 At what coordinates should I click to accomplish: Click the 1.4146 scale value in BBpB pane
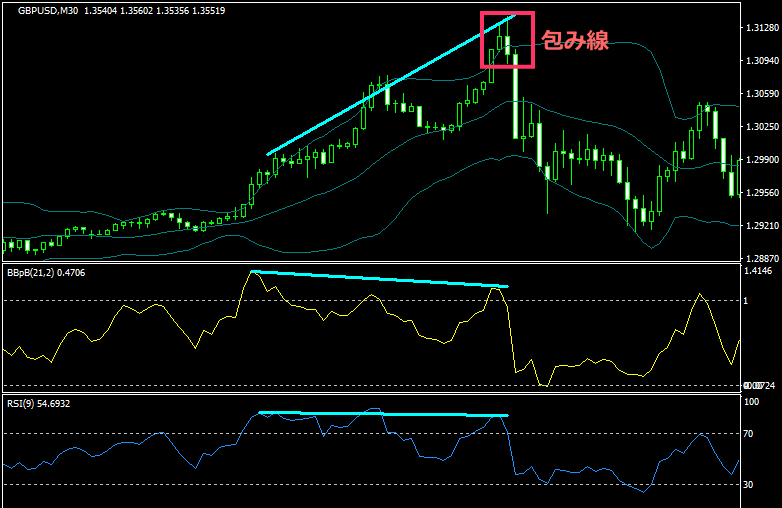[x=758, y=271]
